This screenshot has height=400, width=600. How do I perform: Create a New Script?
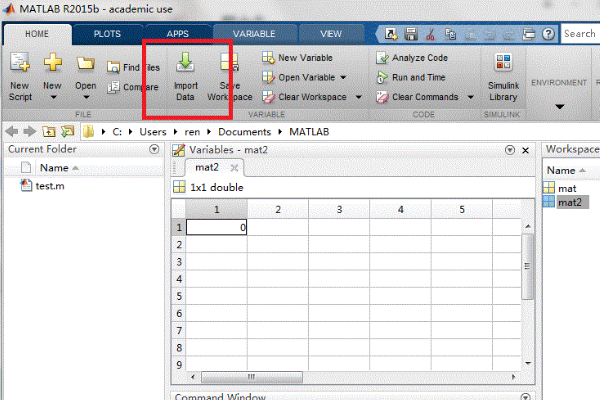point(20,77)
